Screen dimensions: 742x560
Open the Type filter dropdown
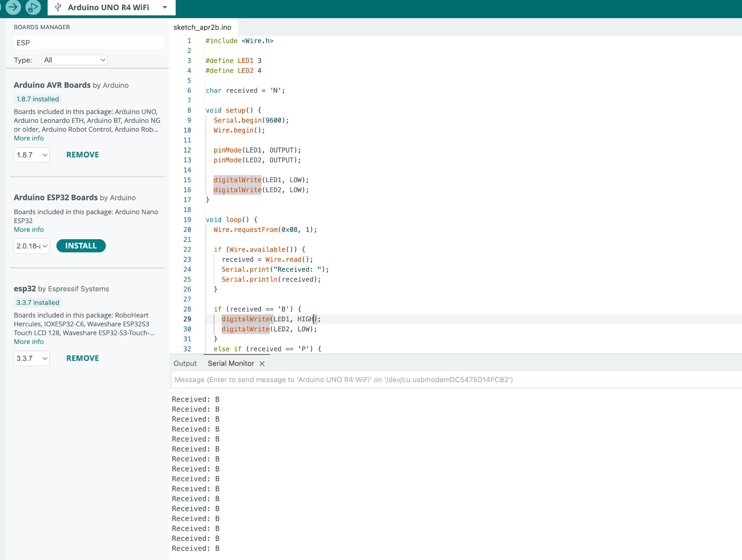pos(75,60)
